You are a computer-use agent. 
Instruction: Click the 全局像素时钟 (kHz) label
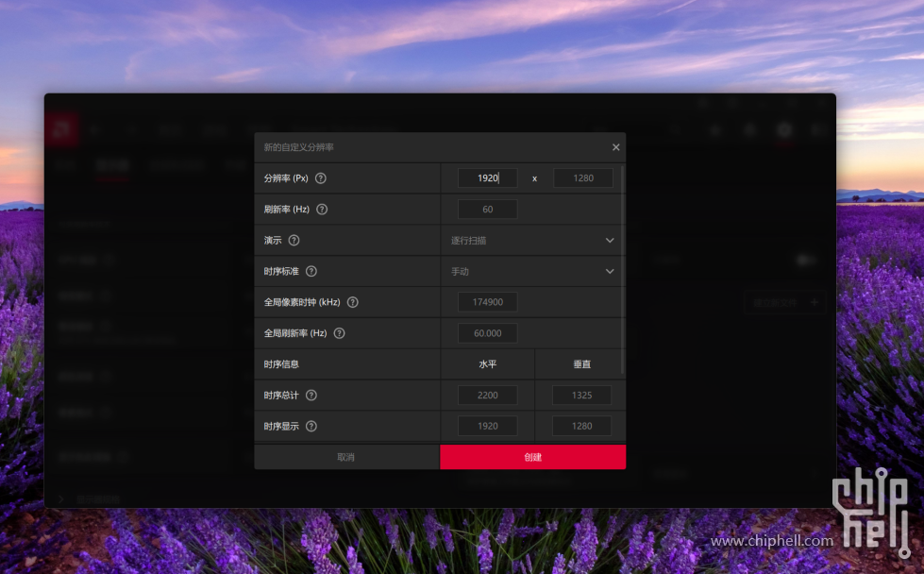point(302,302)
